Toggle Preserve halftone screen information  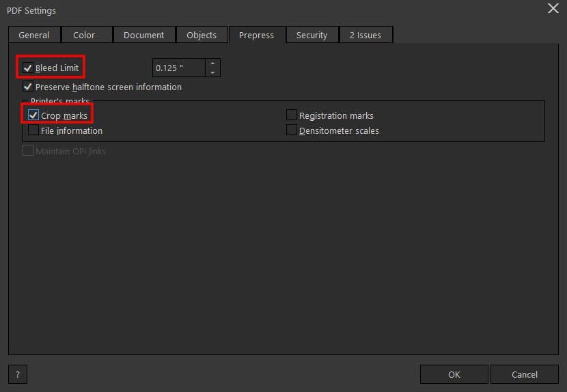click(x=28, y=87)
